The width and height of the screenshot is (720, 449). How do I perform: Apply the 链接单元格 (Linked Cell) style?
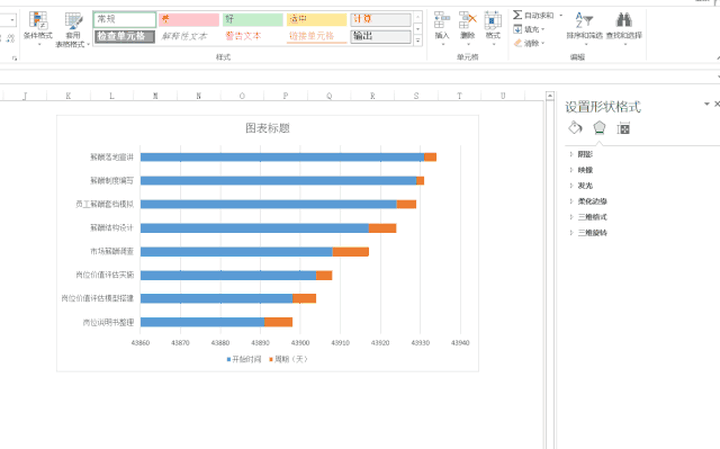click(x=317, y=36)
